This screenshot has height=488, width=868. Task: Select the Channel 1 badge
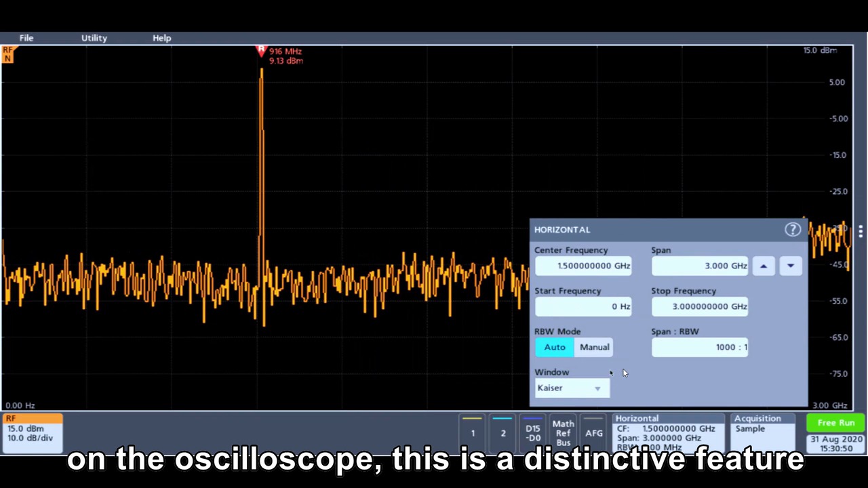coord(473,432)
